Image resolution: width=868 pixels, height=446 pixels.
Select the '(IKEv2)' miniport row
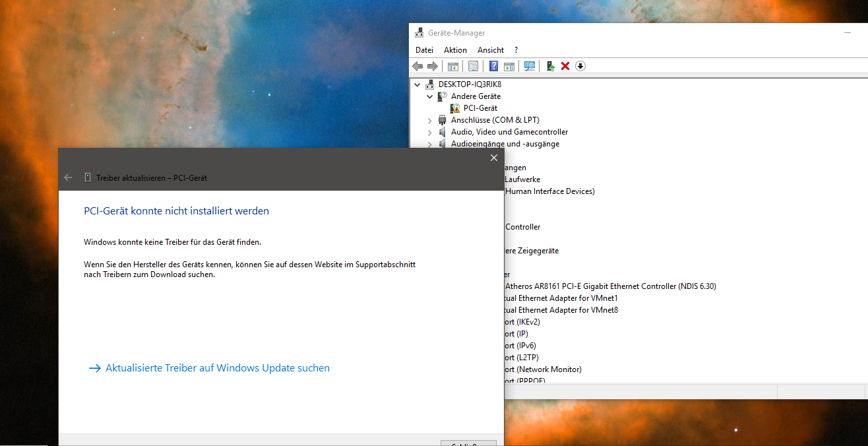pos(522,322)
